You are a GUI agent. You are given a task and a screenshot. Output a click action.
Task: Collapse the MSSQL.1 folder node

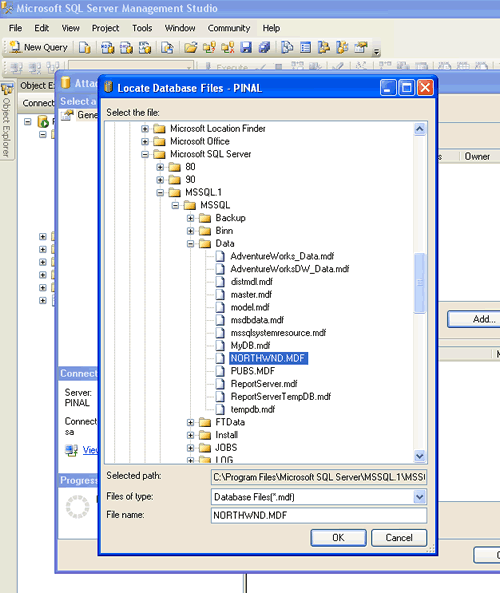[160, 192]
